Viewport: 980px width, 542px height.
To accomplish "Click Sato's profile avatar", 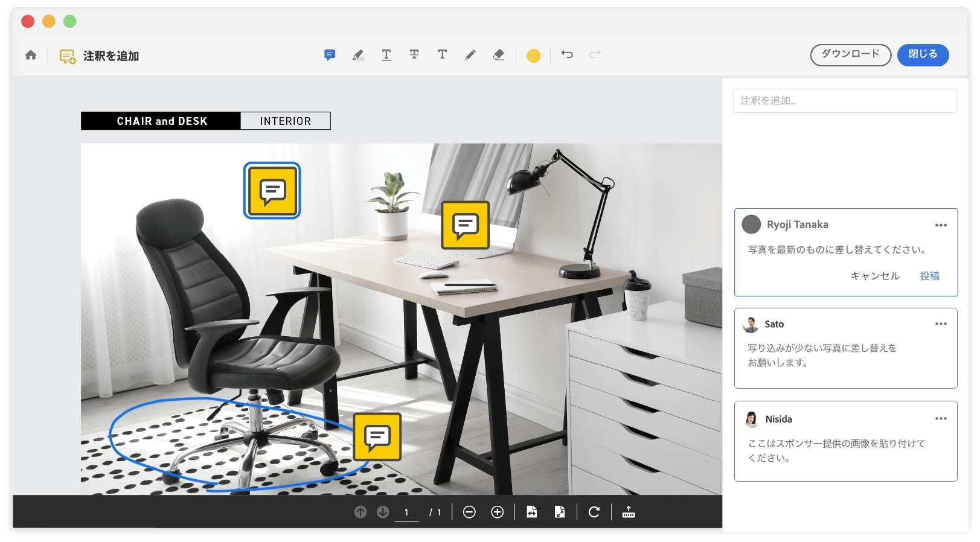I will (x=751, y=324).
